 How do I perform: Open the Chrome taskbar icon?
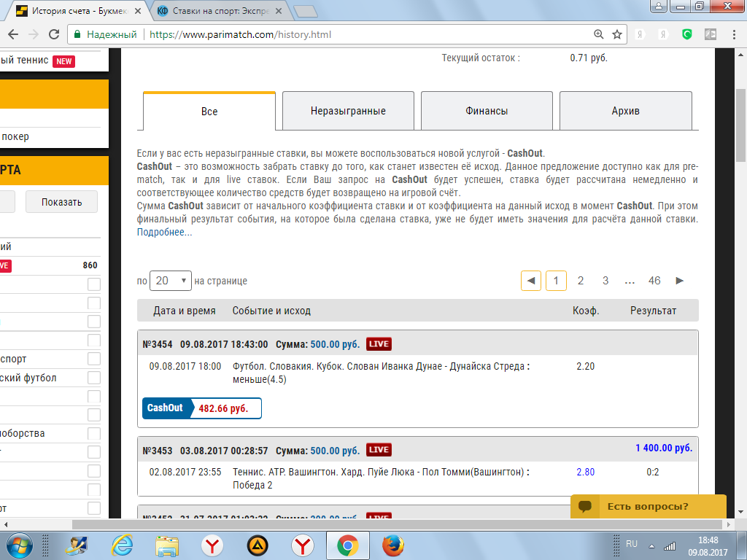pos(348,545)
